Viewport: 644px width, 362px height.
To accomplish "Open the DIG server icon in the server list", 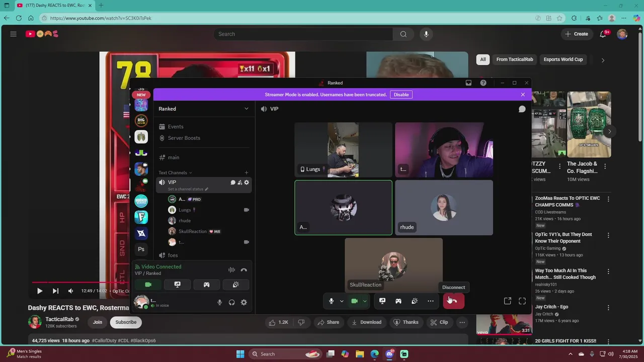I will pos(141,121).
